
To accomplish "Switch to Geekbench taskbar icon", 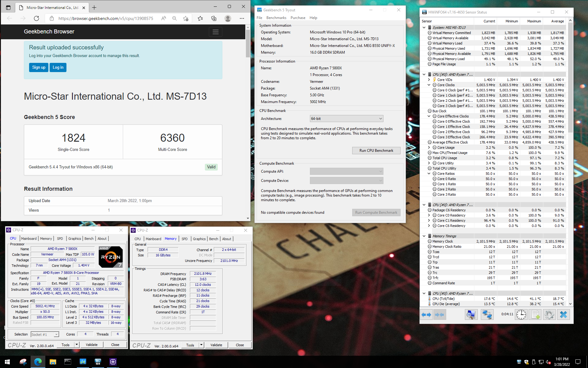I will 83,362.
